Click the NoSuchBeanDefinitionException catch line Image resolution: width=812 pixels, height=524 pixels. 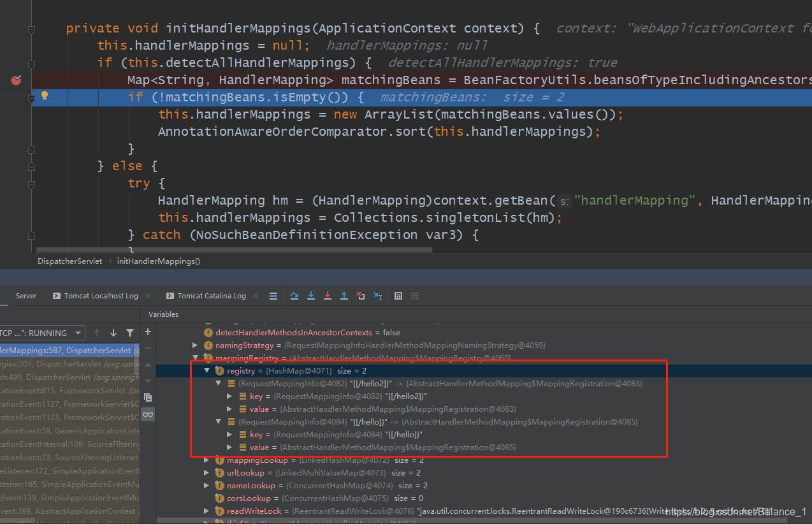click(x=303, y=235)
